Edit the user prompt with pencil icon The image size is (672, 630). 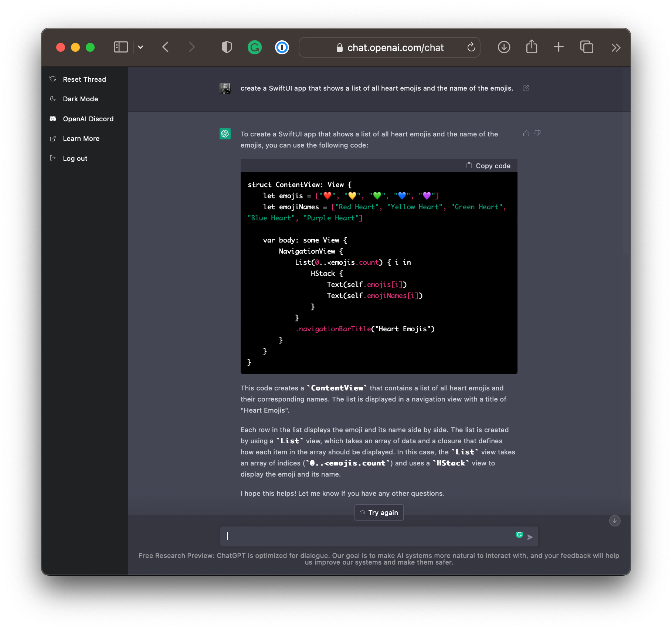point(526,88)
